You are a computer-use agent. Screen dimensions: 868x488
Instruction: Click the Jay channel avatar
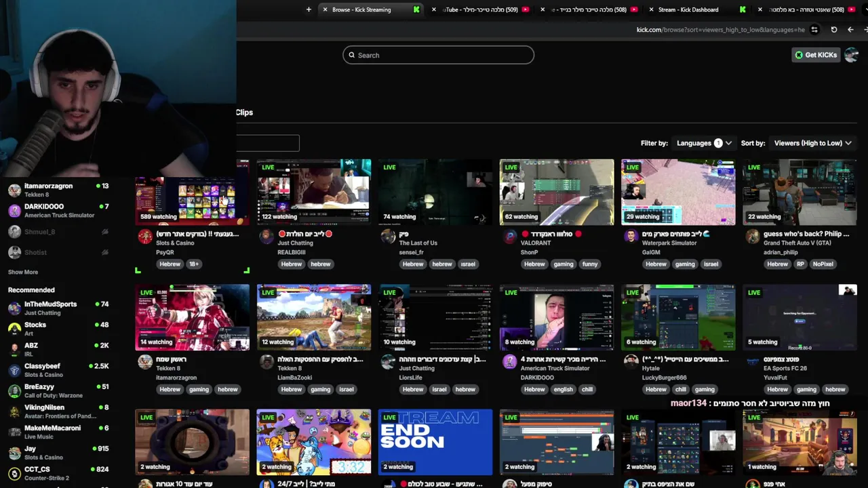pos(14,453)
